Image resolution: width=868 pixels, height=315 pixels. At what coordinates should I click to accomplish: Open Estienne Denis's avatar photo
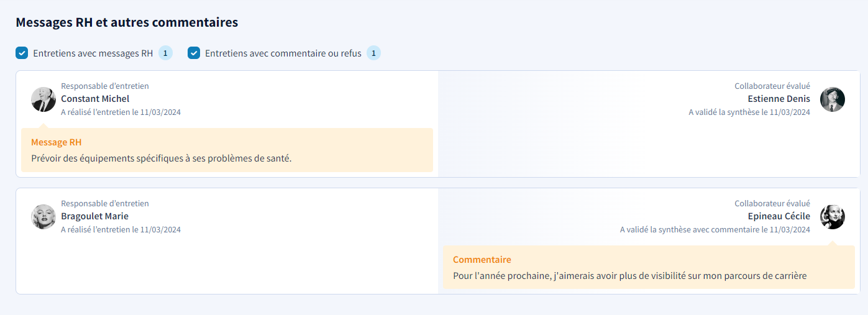point(833,99)
